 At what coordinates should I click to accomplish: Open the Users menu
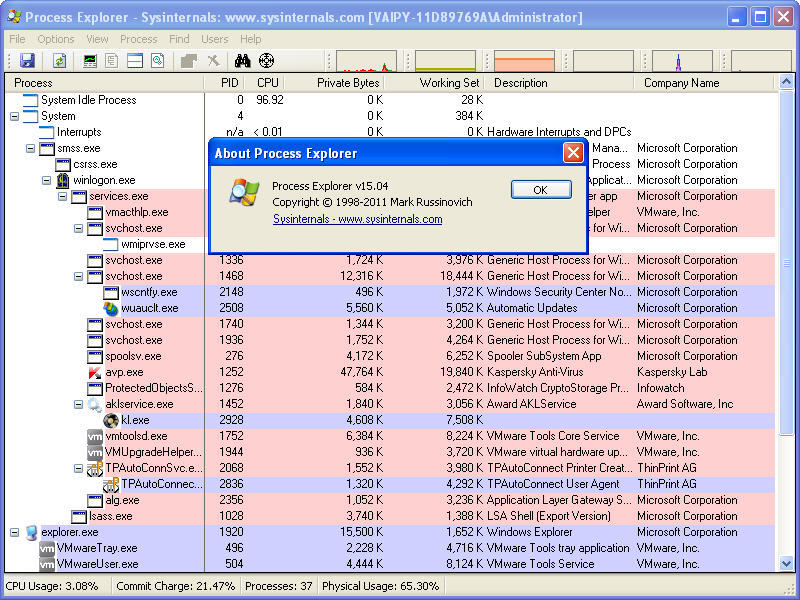click(215, 39)
